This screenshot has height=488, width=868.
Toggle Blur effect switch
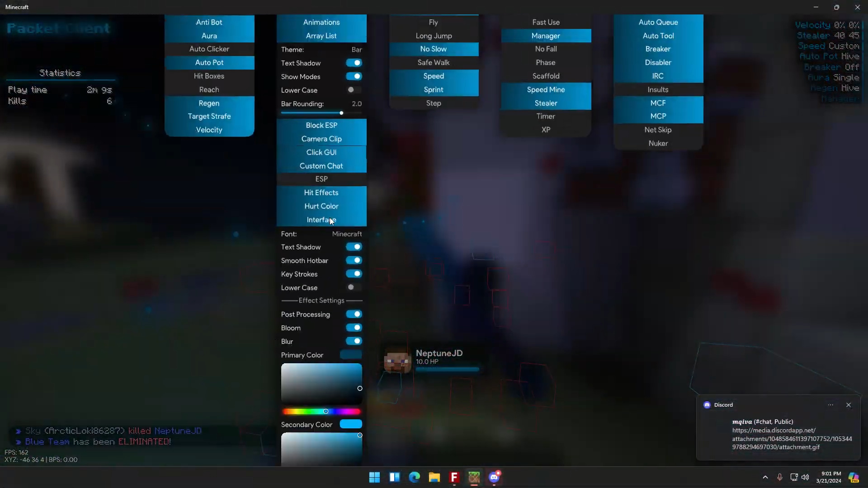354,341
